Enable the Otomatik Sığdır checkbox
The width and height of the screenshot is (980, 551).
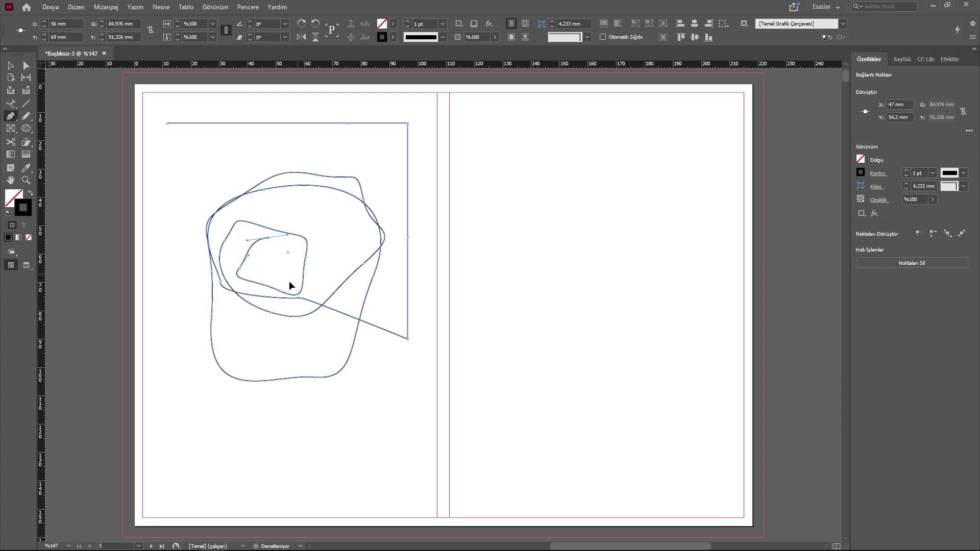(x=603, y=37)
